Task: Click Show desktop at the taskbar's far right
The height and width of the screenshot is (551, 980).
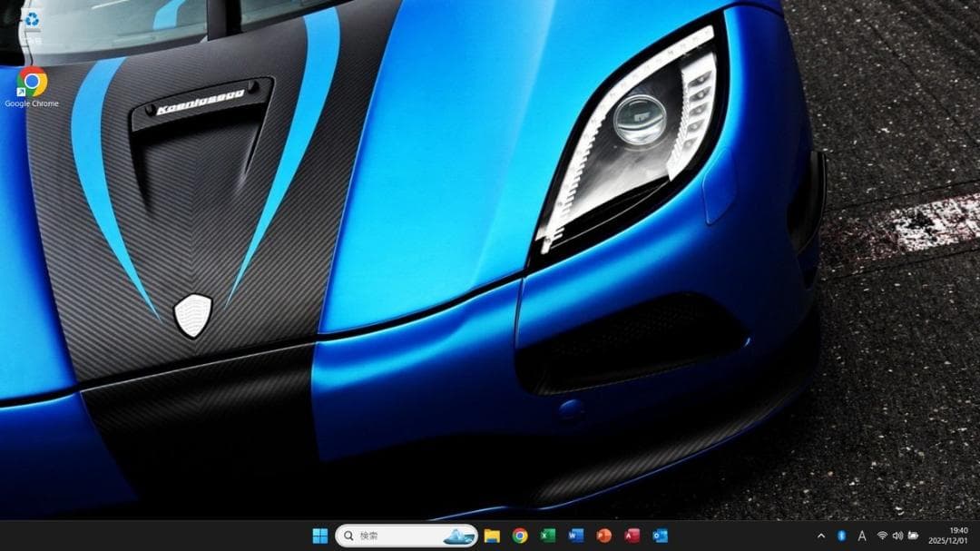Action: tap(978, 536)
